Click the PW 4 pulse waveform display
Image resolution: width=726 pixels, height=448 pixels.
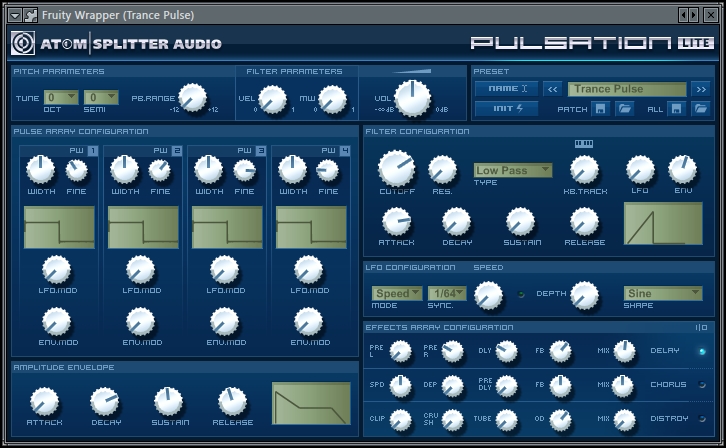coord(311,227)
